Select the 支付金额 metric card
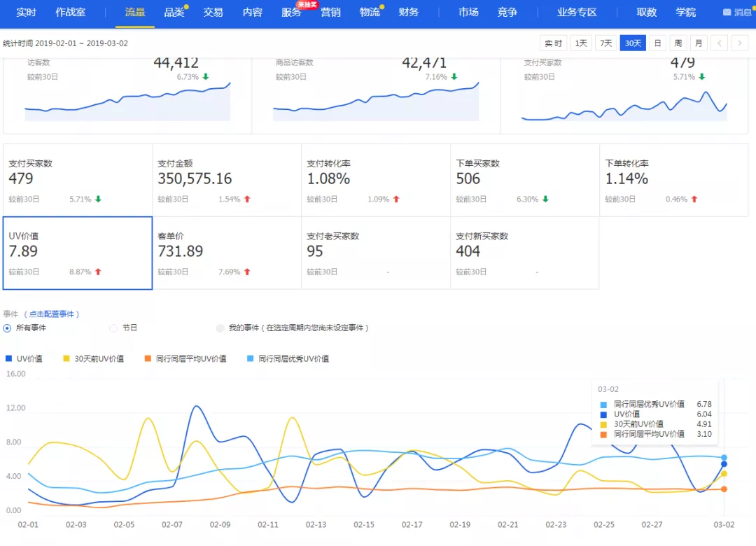 [x=226, y=180]
